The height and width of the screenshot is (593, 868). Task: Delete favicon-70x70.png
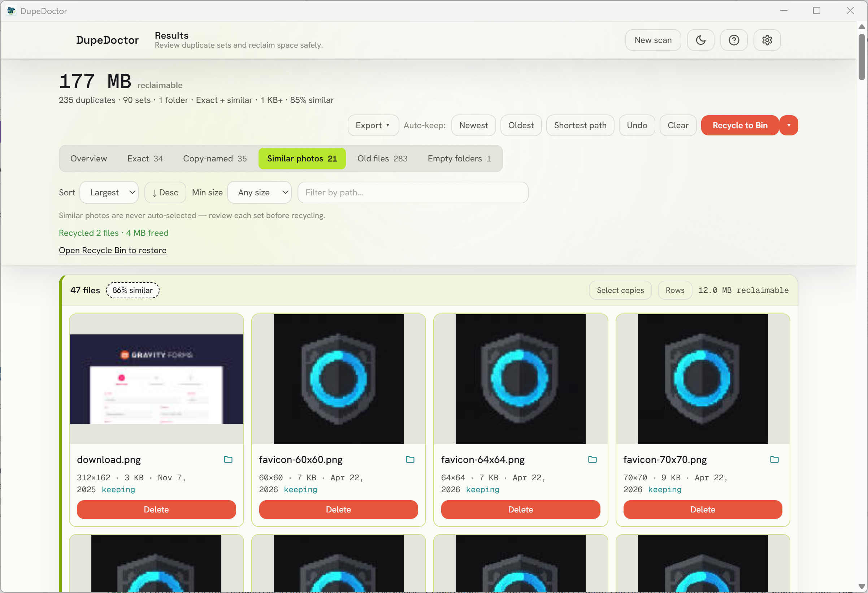(x=703, y=509)
